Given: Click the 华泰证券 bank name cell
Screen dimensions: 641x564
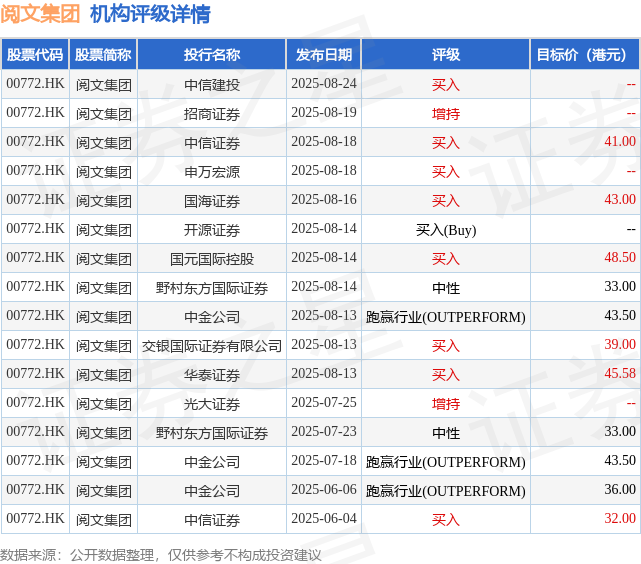Looking at the screenshot, I should [x=212, y=375].
